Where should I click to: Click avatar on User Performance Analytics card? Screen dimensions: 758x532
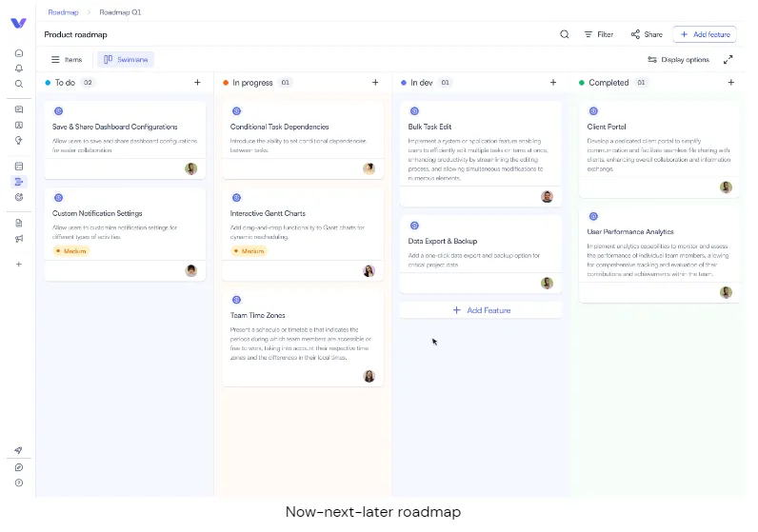[x=726, y=292]
